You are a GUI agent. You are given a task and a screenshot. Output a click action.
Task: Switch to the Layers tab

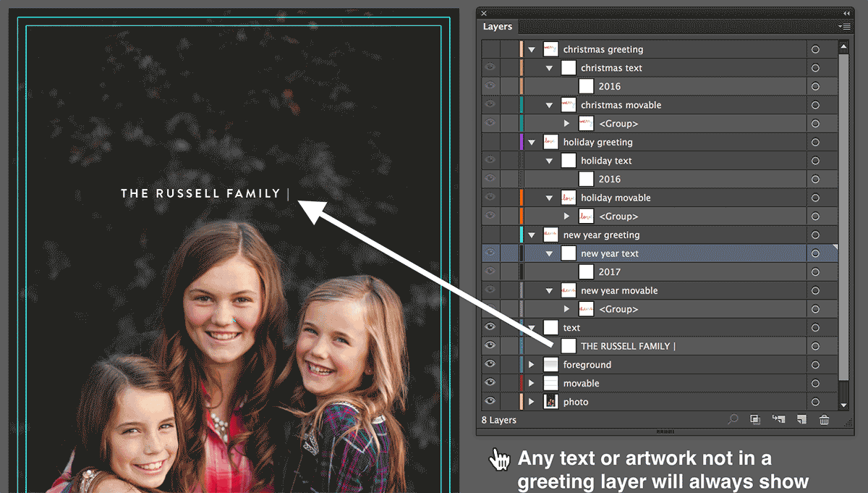498,27
